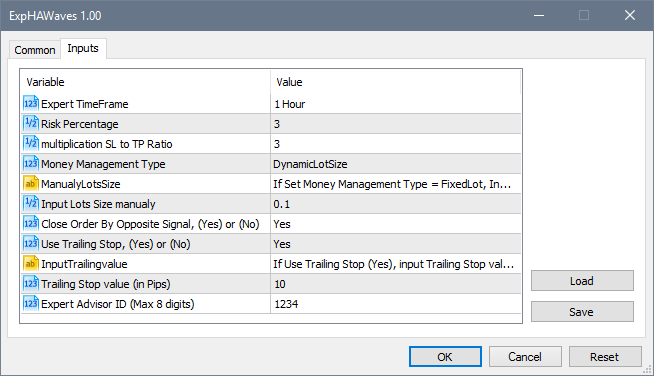Screen dimensions: 654x376
Task: Click the Risk Percentage double-type icon
Action: click(x=31, y=124)
